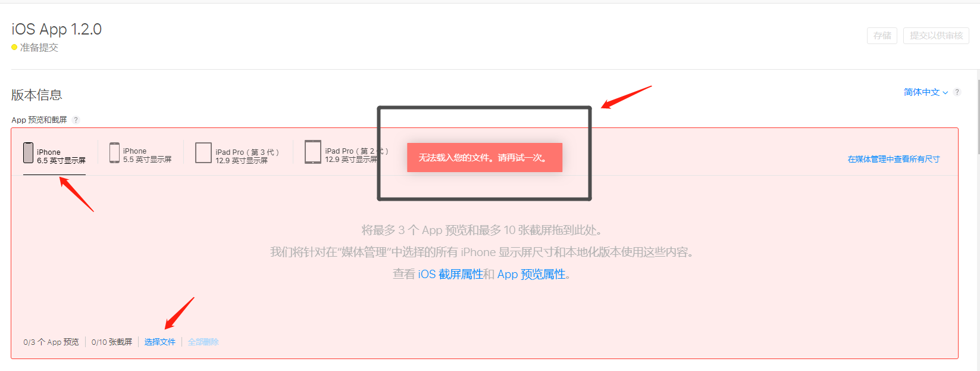Open the 在媒体管理中查看所有尺寸 link
980x371 pixels.
click(894, 159)
